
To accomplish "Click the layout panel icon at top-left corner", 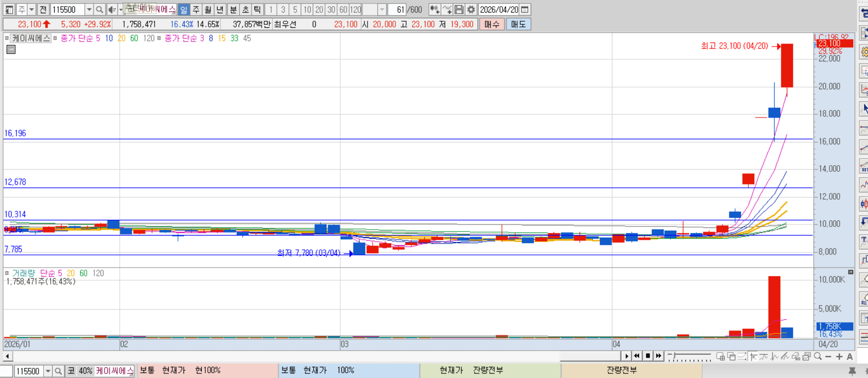I will point(9,10).
